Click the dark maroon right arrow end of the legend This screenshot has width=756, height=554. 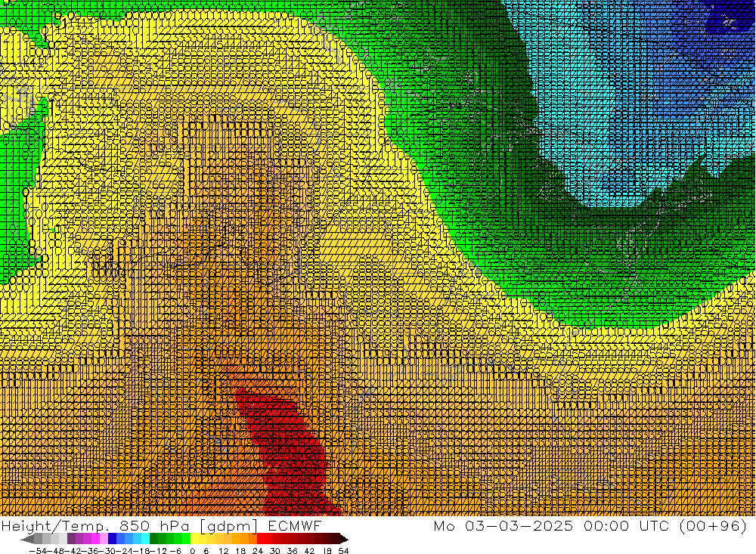[x=344, y=539]
